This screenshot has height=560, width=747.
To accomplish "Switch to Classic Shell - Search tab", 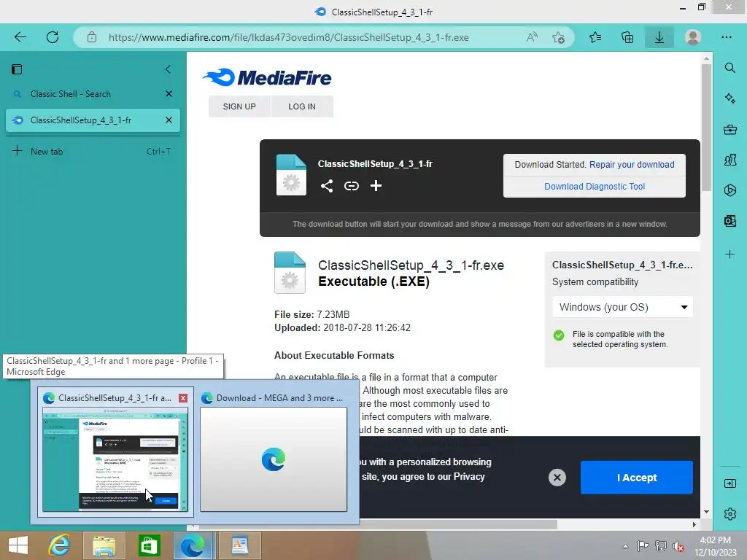I will click(93, 94).
